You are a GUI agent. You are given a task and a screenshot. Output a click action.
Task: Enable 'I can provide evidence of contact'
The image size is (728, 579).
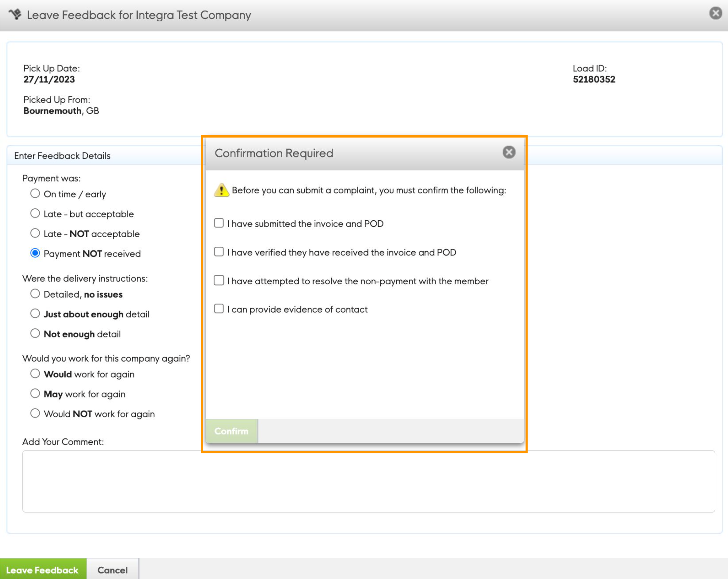(x=219, y=309)
